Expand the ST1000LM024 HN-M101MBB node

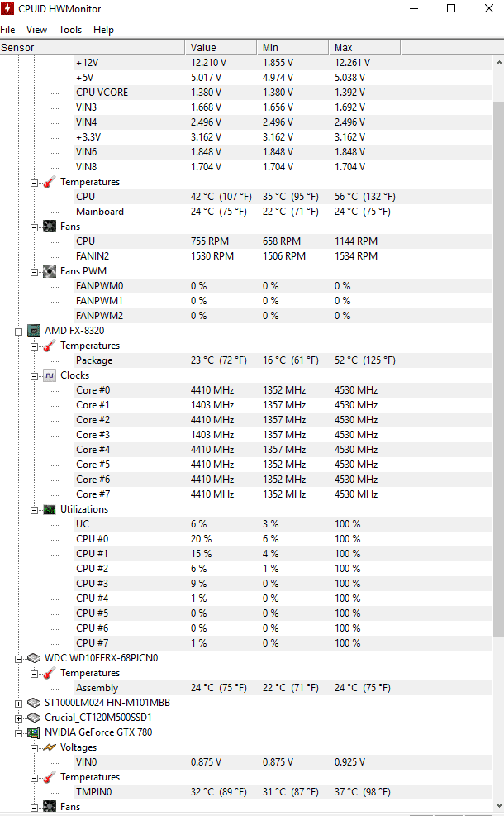[19, 704]
